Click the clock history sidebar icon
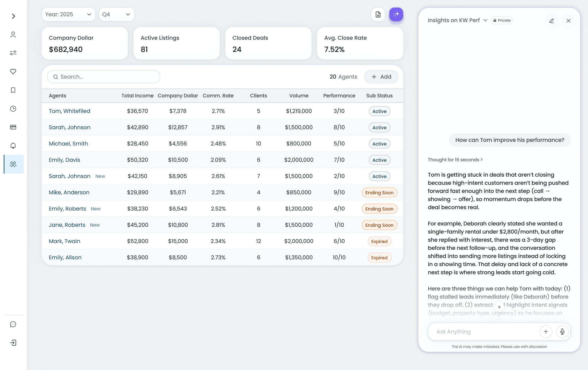This screenshot has height=370, width=588. pyautogui.click(x=13, y=109)
